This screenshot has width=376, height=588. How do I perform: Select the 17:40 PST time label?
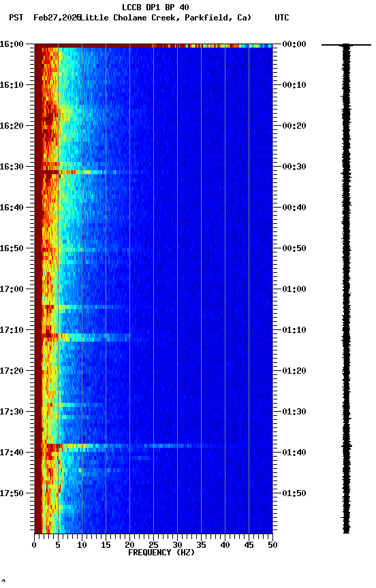[12, 453]
